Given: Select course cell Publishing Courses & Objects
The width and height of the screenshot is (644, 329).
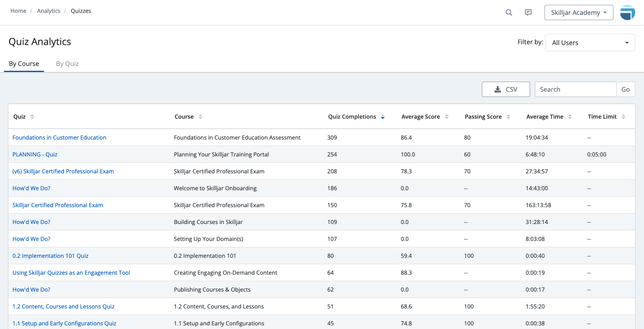Looking at the screenshot, I should pyautogui.click(x=212, y=290).
